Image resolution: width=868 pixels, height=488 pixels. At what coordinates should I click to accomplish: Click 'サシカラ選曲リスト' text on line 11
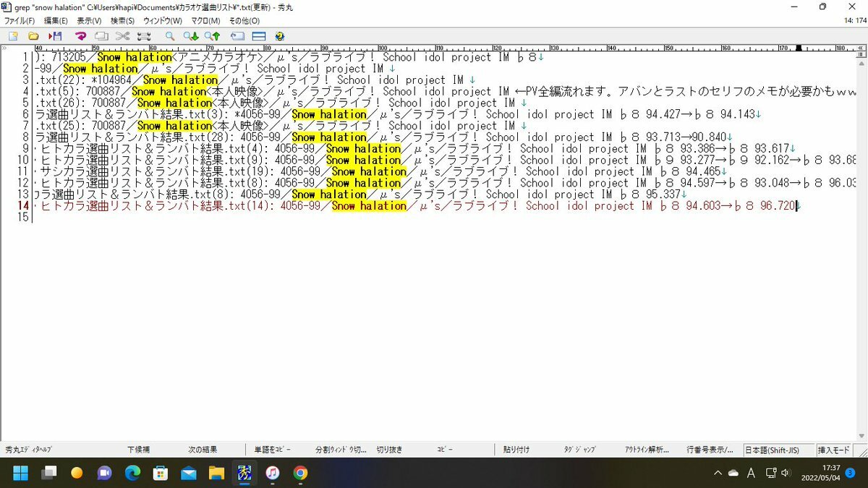(92, 171)
